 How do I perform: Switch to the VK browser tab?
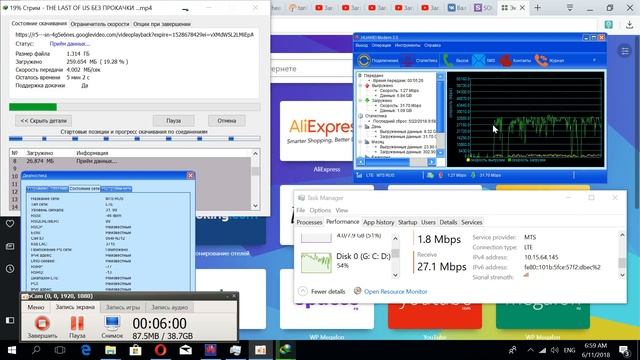click(457, 8)
